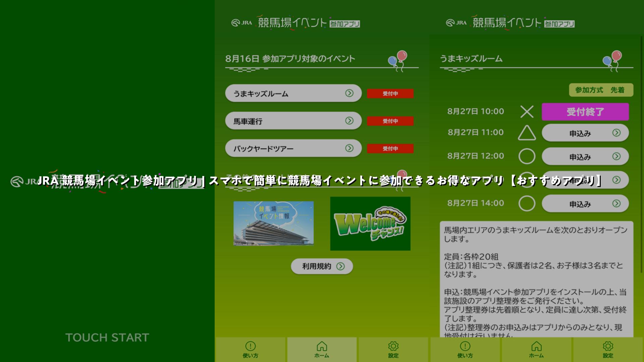The height and width of the screenshot is (362, 644).
Task: Click 受付中 badge beside 馬車運行
Action: click(390, 121)
